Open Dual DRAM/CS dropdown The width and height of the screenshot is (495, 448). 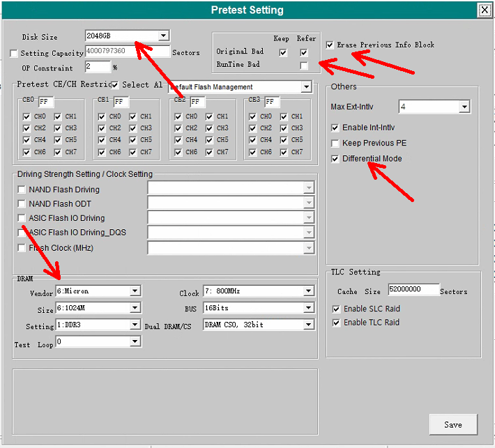coord(308,324)
